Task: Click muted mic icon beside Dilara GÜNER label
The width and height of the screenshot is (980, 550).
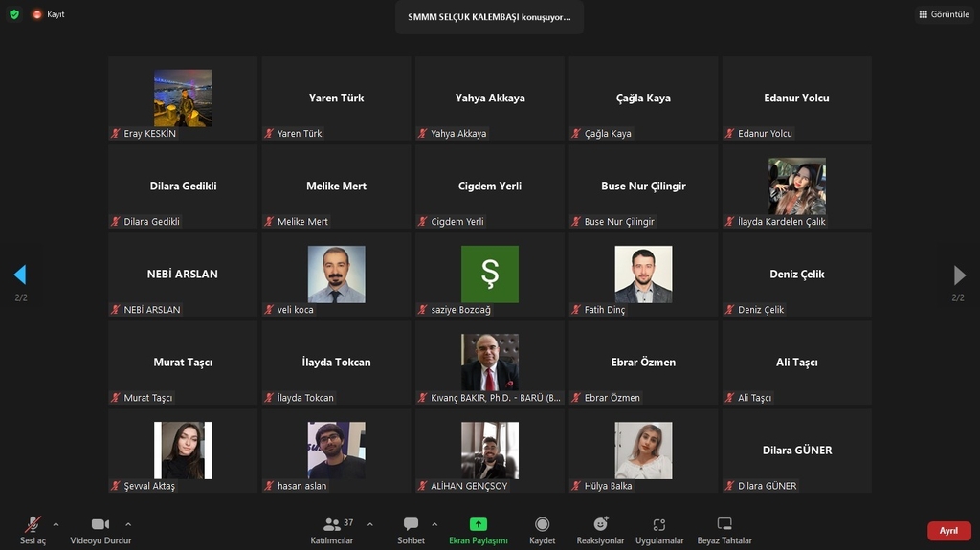Action: pyautogui.click(x=730, y=486)
